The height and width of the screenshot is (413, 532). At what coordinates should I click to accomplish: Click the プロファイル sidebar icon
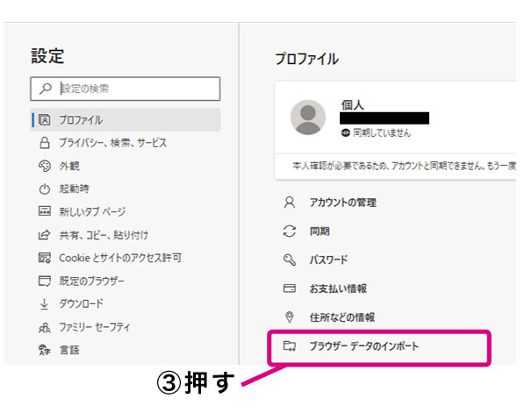tap(45, 119)
